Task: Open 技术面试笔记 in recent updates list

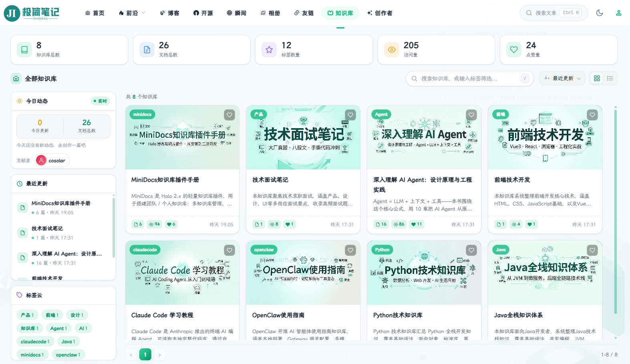Action: pos(62,233)
